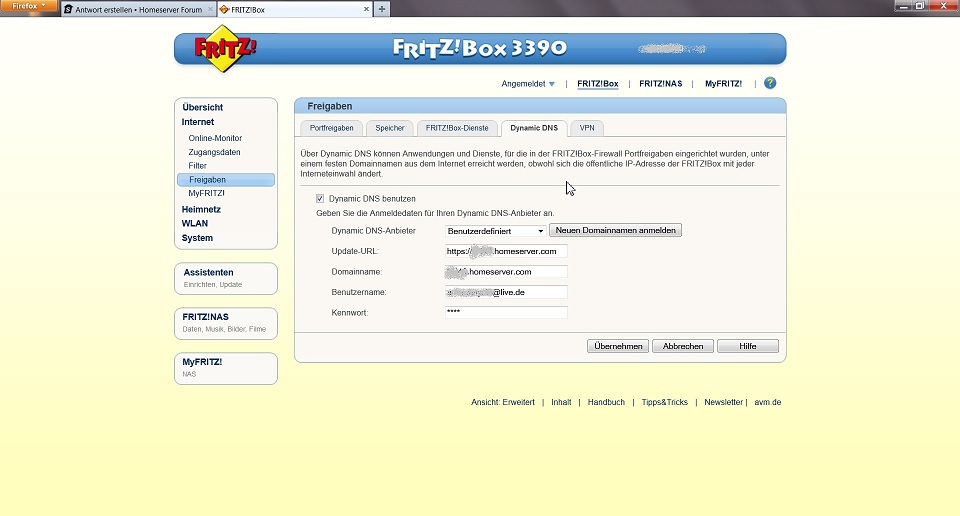This screenshot has height=516, width=960.
Task: Open Heimnetz in the sidebar
Action: point(201,209)
